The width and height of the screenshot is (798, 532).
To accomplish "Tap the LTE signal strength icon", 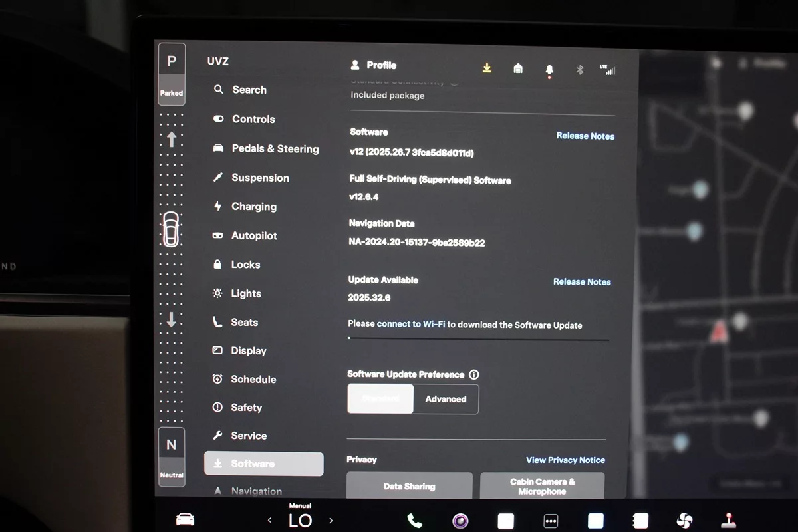I will tap(607, 70).
